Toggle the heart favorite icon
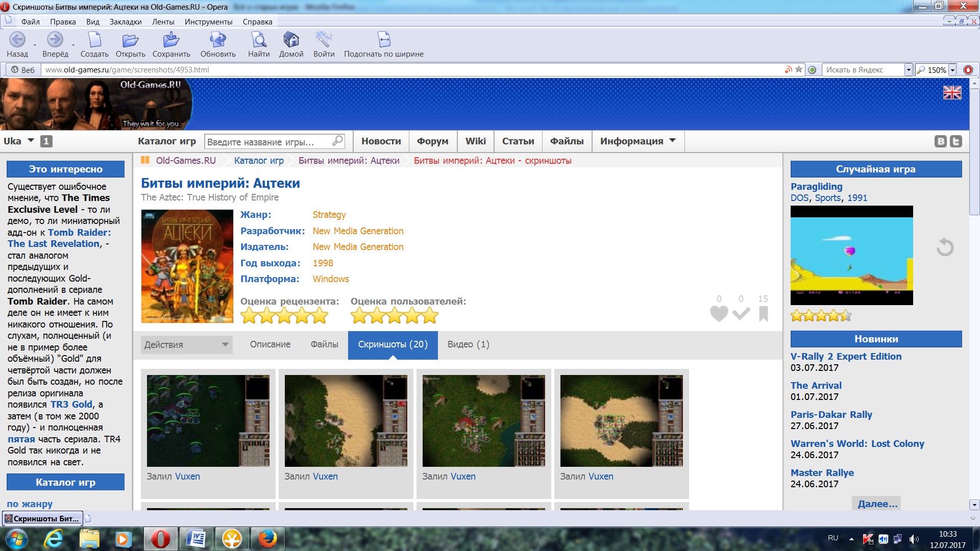The width and height of the screenshot is (980, 551). click(x=719, y=313)
